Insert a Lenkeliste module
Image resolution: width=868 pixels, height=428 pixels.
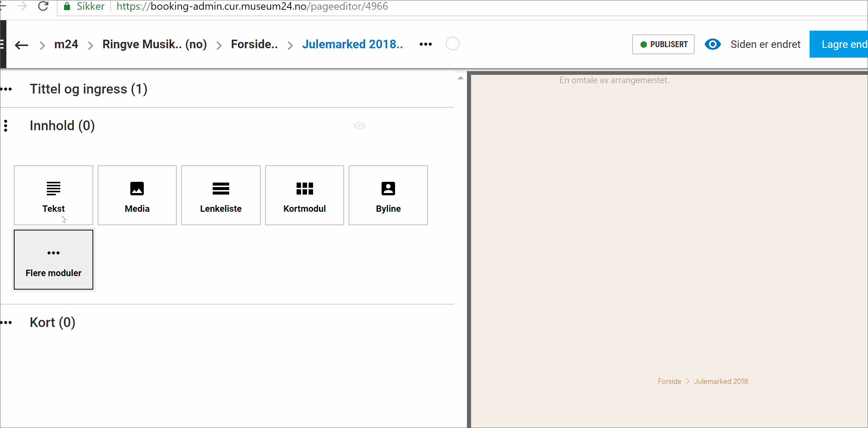click(x=221, y=195)
